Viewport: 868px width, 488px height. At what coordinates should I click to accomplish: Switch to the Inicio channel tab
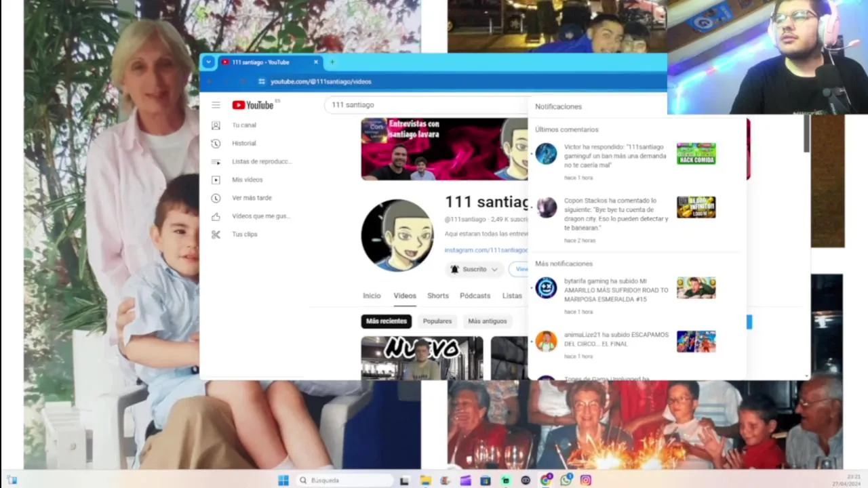click(x=372, y=296)
